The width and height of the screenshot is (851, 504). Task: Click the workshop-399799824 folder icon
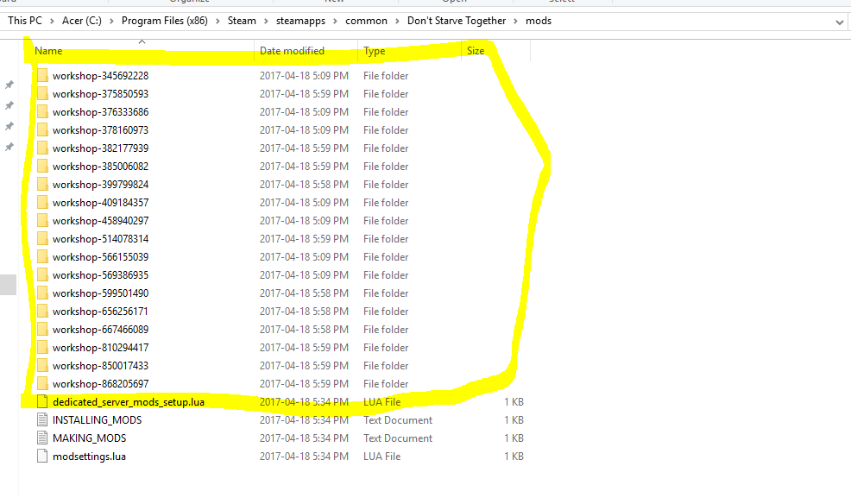(x=43, y=185)
